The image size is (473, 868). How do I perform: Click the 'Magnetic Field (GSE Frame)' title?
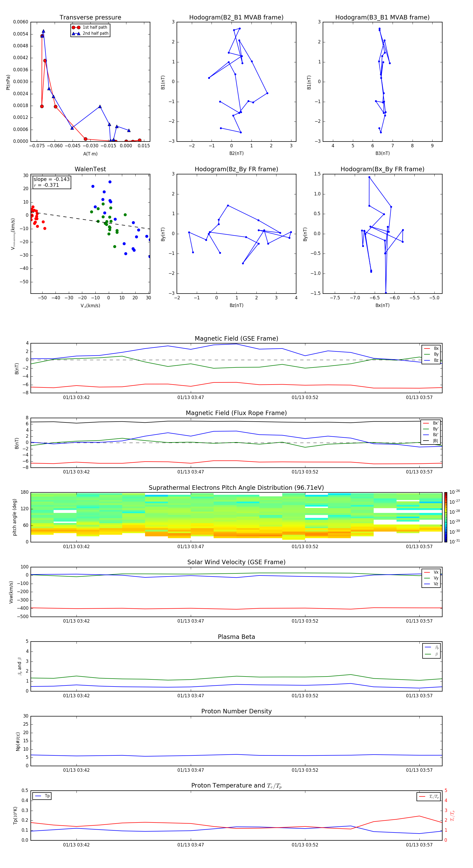point(236,339)
